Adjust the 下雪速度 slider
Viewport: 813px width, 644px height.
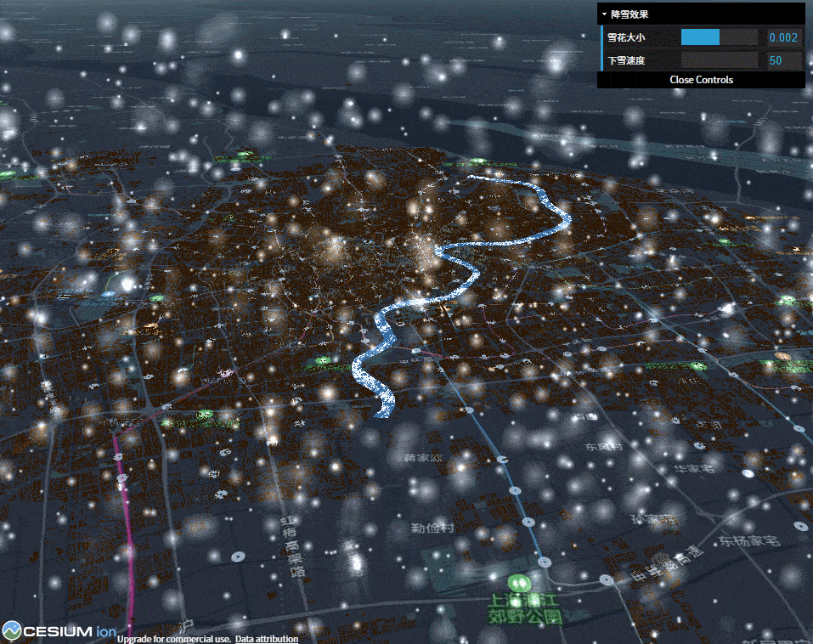[720, 60]
